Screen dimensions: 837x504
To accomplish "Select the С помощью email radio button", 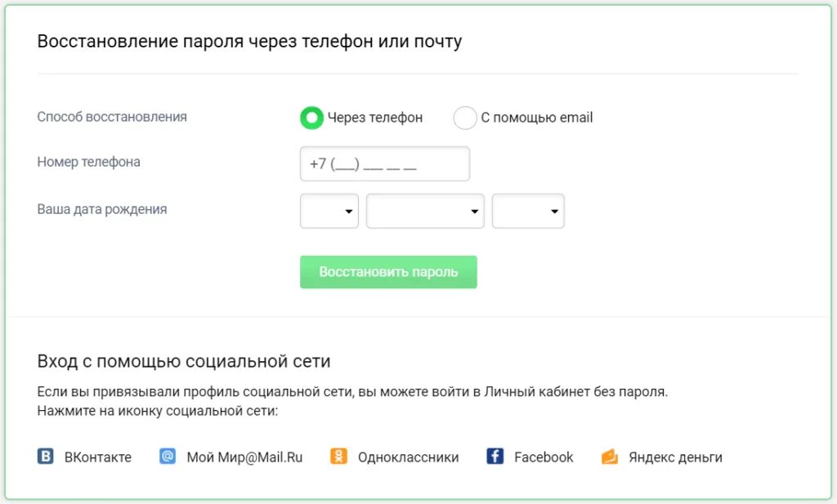I will [x=465, y=118].
